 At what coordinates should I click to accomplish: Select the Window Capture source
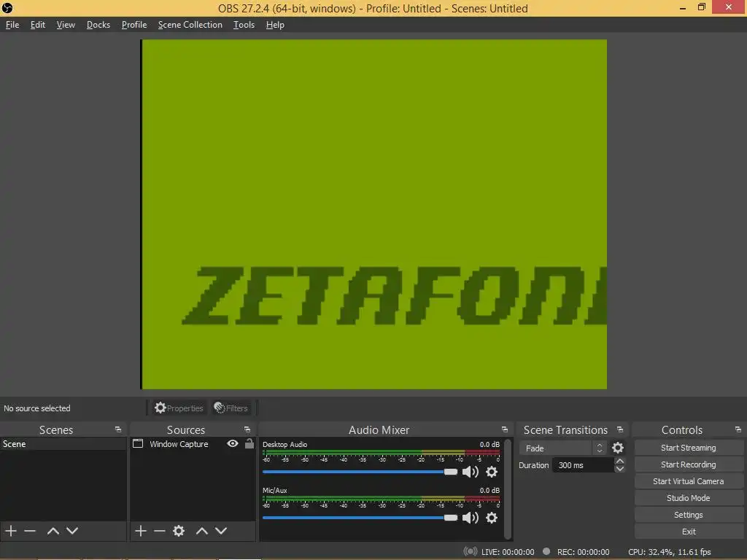[179, 444]
